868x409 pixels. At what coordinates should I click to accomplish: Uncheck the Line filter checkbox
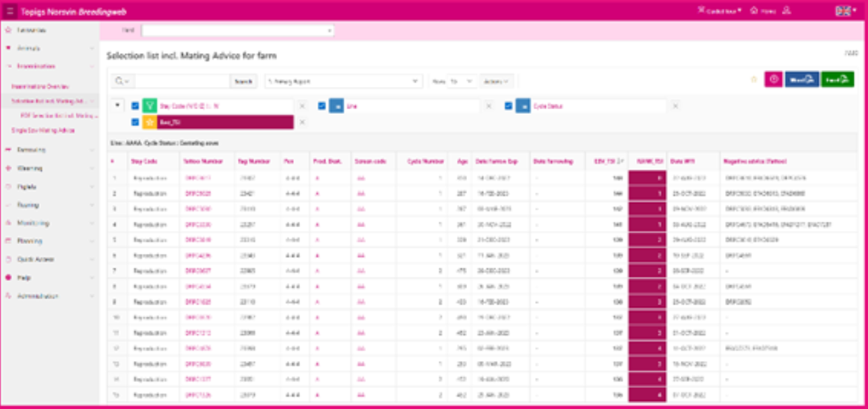(x=322, y=106)
